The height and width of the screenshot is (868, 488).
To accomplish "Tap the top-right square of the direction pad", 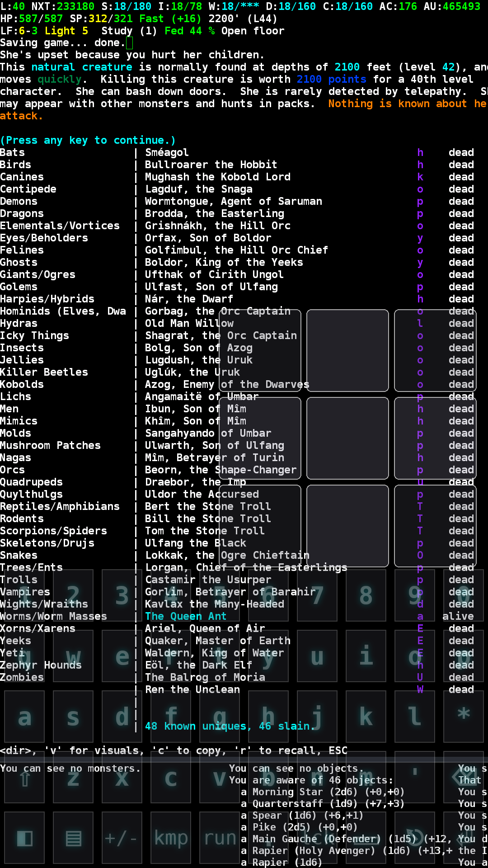I will point(435,350).
